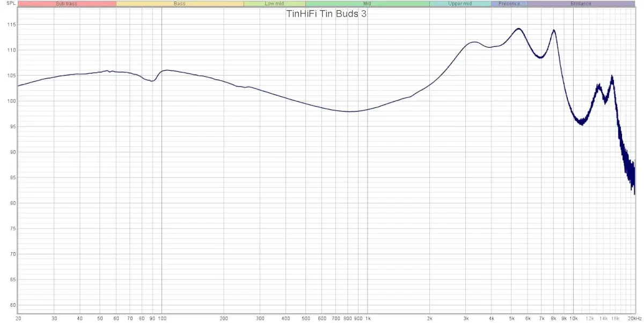This screenshot has height=323, width=644.
Task: Select the 600 Hz frequency axis label
Action: click(322, 318)
